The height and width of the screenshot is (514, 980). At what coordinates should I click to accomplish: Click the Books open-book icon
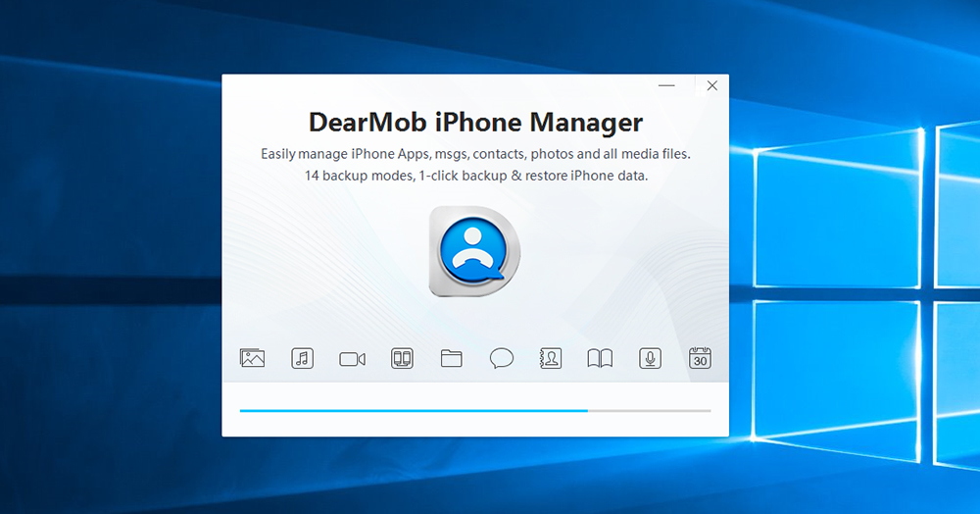(x=600, y=359)
